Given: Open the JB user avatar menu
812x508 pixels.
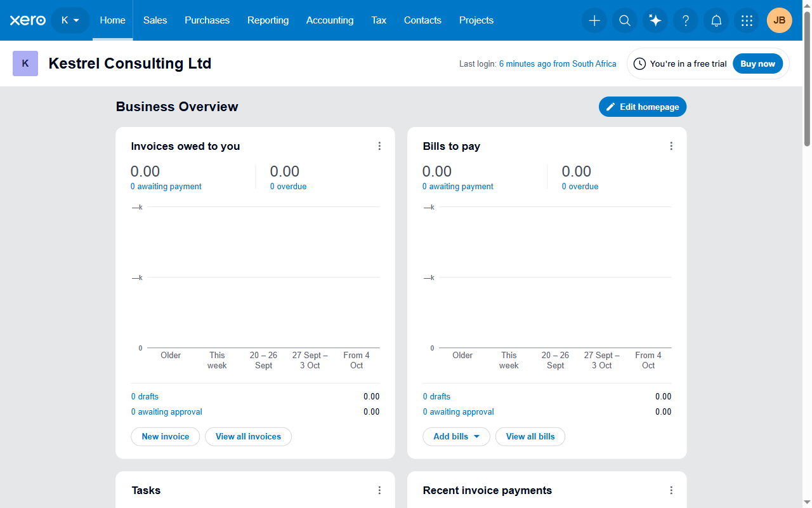Looking at the screenshot, I should click(x=779, y=20).
